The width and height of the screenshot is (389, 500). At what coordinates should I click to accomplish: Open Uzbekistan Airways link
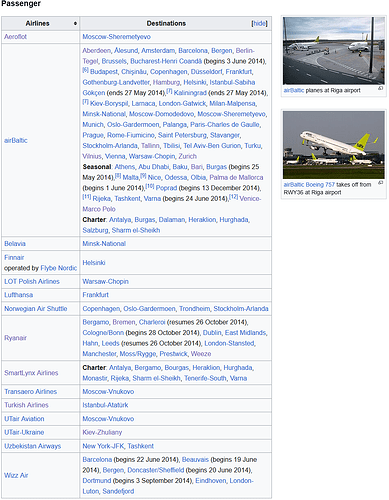tap(32, 446)
